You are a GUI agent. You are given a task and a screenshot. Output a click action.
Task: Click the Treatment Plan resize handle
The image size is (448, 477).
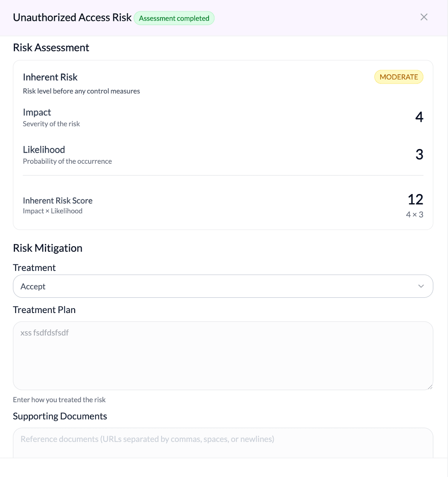430,387
